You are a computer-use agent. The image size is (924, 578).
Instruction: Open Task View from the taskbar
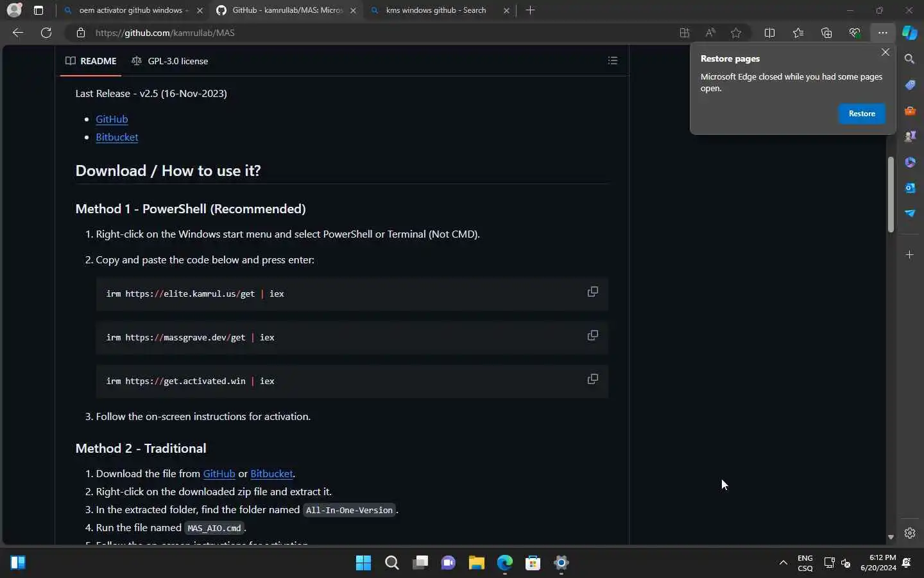(420, 563)
